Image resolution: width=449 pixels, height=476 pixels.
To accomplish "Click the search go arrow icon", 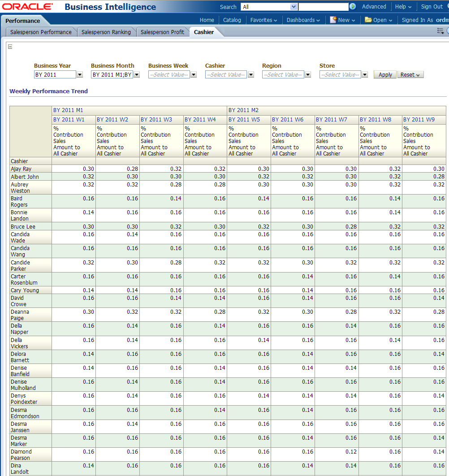I will [x=353, y=7].
